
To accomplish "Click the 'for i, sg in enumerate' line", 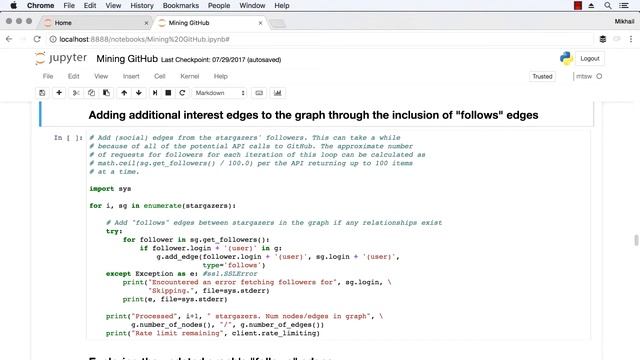I will [162, 206].
